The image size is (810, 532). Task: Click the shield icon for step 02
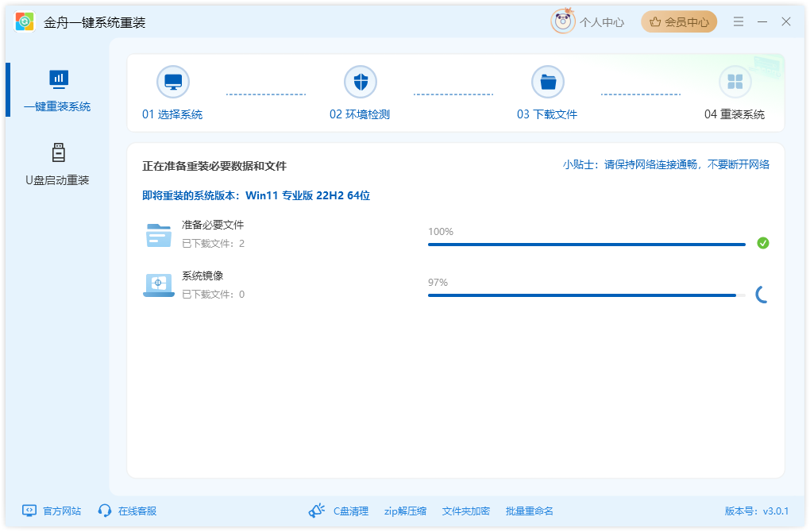tap(361, 82)
